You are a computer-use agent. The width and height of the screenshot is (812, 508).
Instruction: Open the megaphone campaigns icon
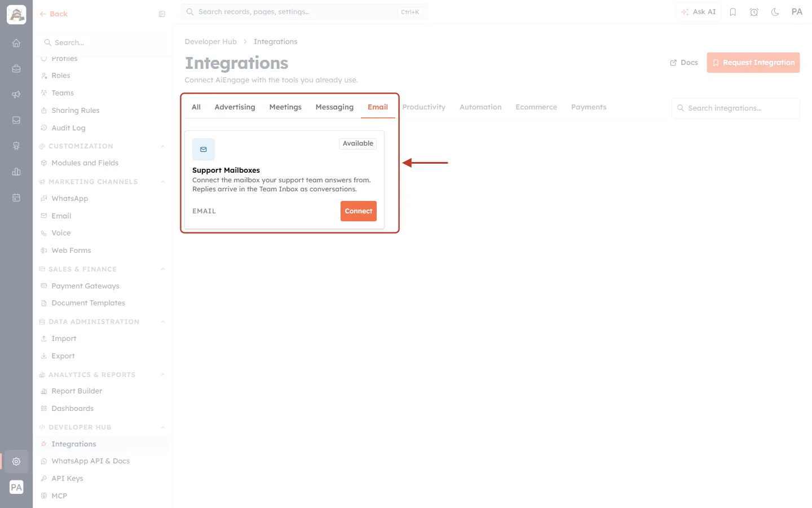pos(16,94)
